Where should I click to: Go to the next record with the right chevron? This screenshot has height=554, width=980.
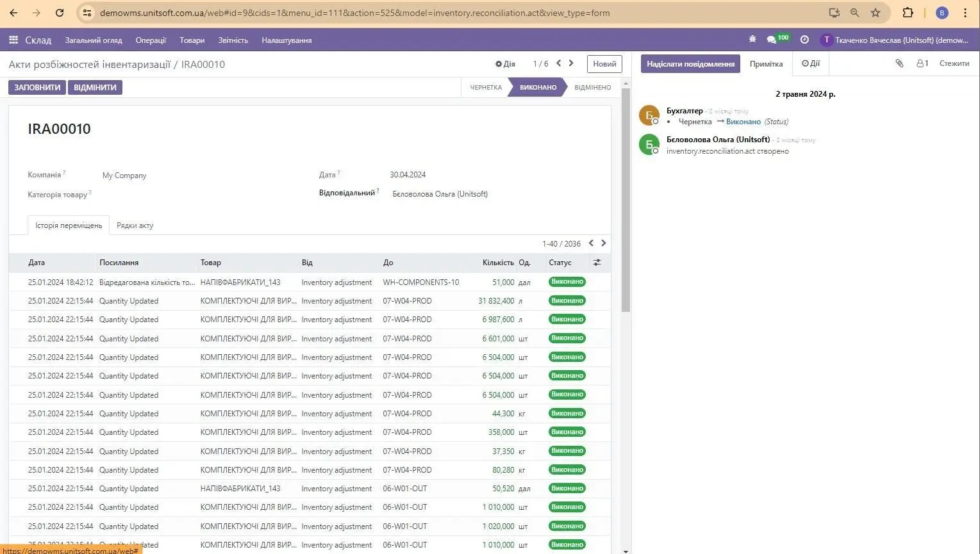570,63
